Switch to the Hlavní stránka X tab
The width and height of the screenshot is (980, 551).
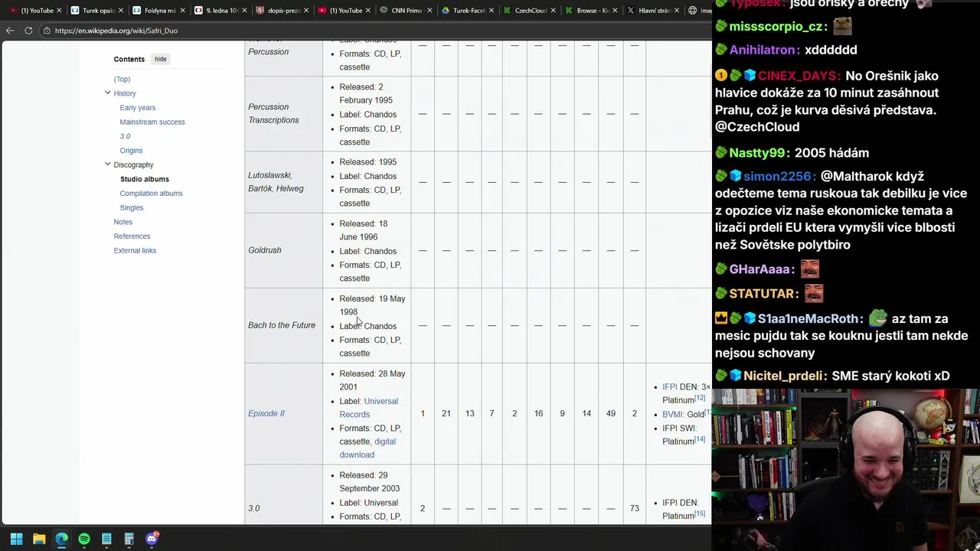(652, 11)
